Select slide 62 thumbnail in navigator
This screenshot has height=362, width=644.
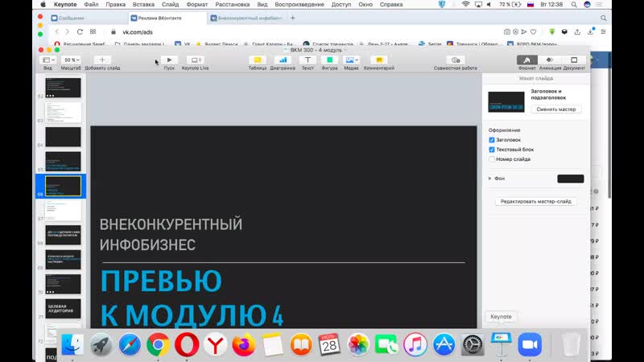pyautogui.click(x=63, y=88)
